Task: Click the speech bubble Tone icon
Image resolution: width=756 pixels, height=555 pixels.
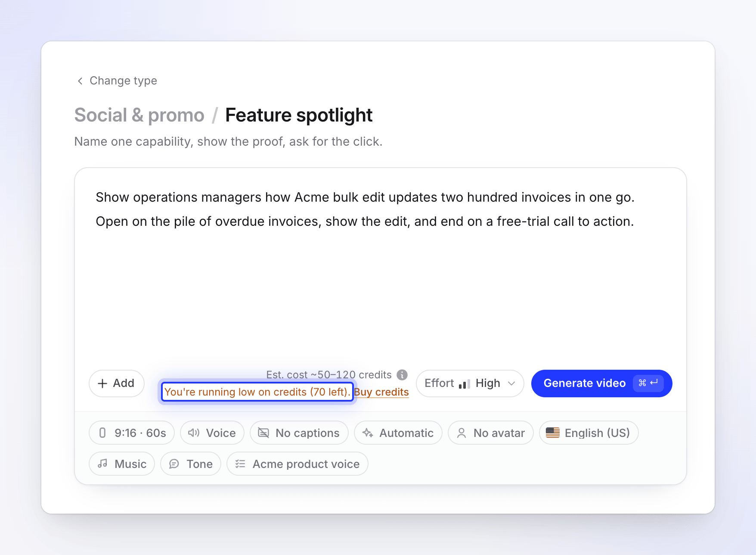Action: [x=174, y=464]
